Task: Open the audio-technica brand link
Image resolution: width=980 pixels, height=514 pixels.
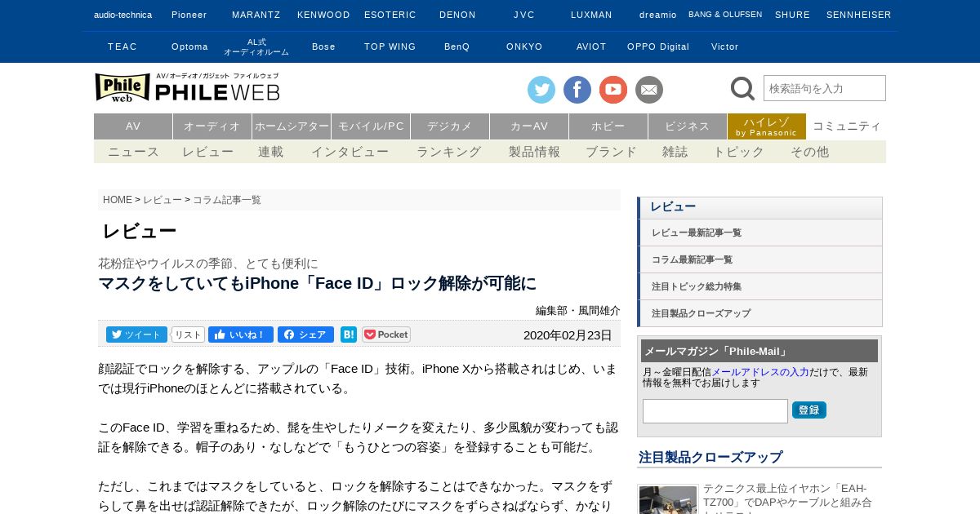Action: point(122,15)
